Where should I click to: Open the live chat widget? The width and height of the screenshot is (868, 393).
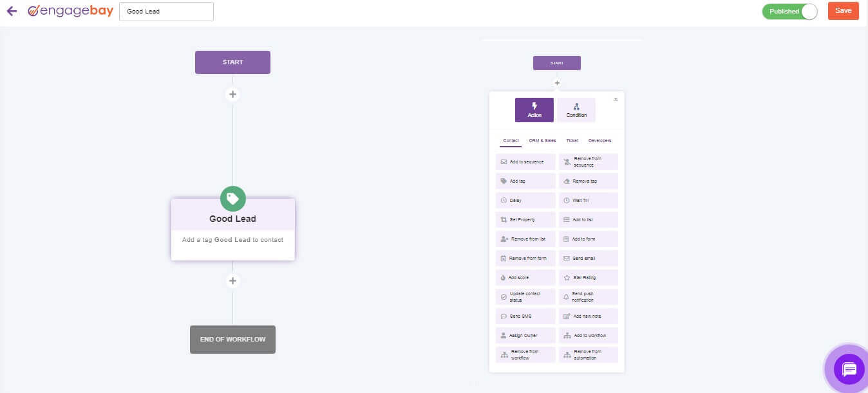[849, 369]
